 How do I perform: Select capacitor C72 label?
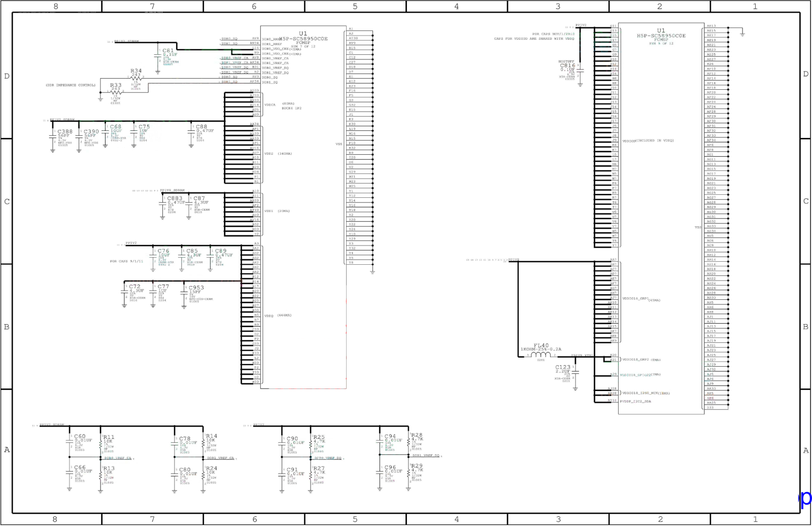coord(134,287)
